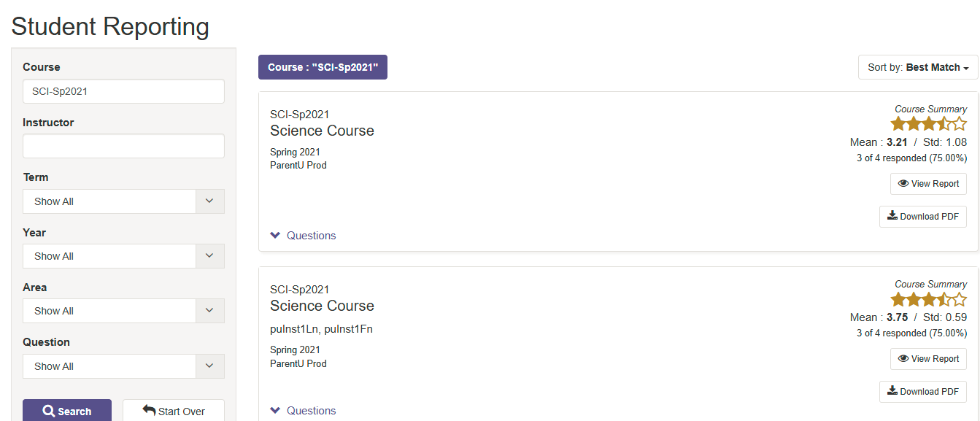Click the magnifier icon on Search button
The image size is (980, 421).
click(49, 412)
